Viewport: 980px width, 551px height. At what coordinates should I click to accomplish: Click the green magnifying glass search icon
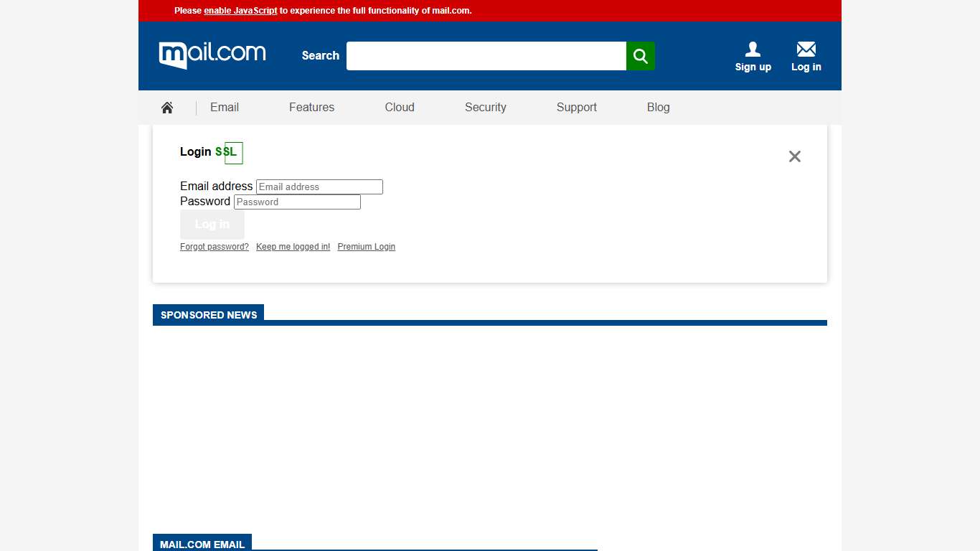coord(640,55)
